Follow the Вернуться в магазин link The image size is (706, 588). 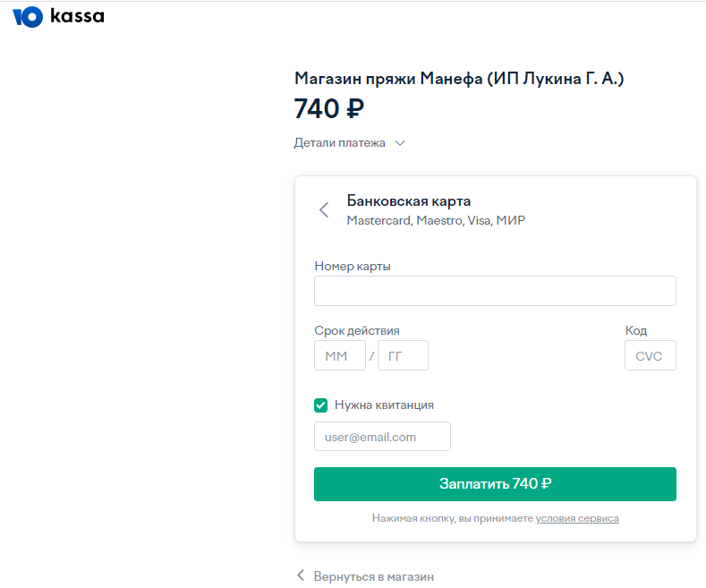374,576
